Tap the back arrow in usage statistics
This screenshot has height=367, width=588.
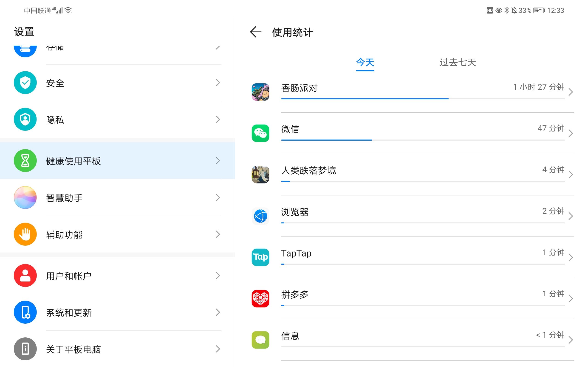click(x=256, y=32)
